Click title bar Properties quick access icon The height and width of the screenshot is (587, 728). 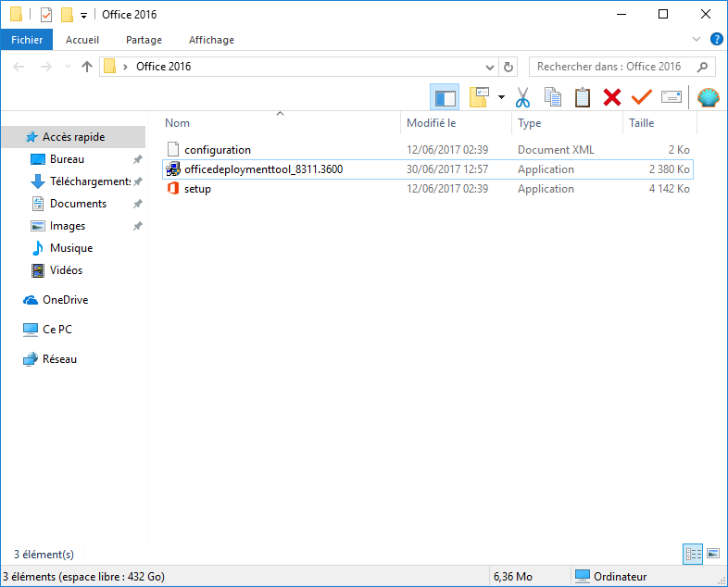pos(46,15)
